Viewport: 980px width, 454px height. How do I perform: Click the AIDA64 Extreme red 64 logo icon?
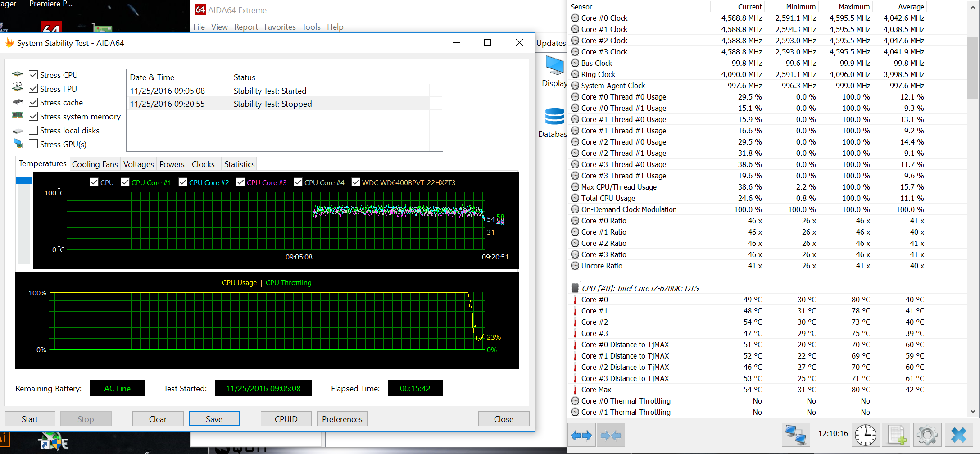[200, 9]
